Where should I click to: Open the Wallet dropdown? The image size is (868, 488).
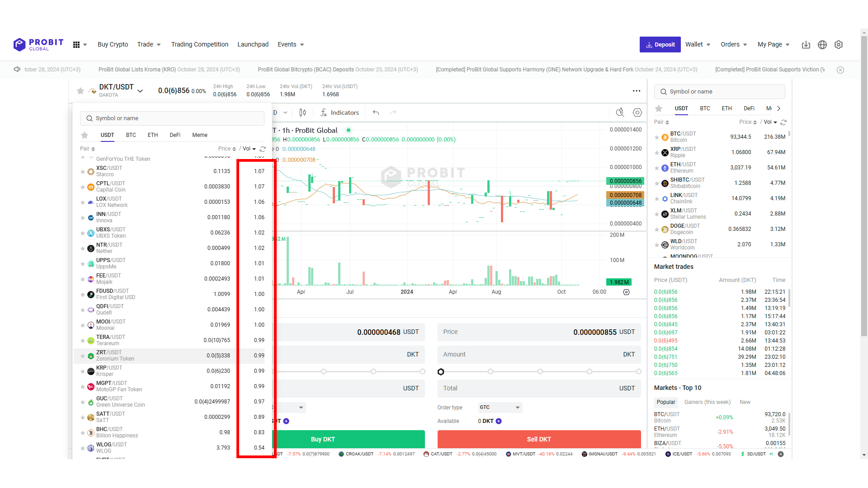tap(698, 44)
